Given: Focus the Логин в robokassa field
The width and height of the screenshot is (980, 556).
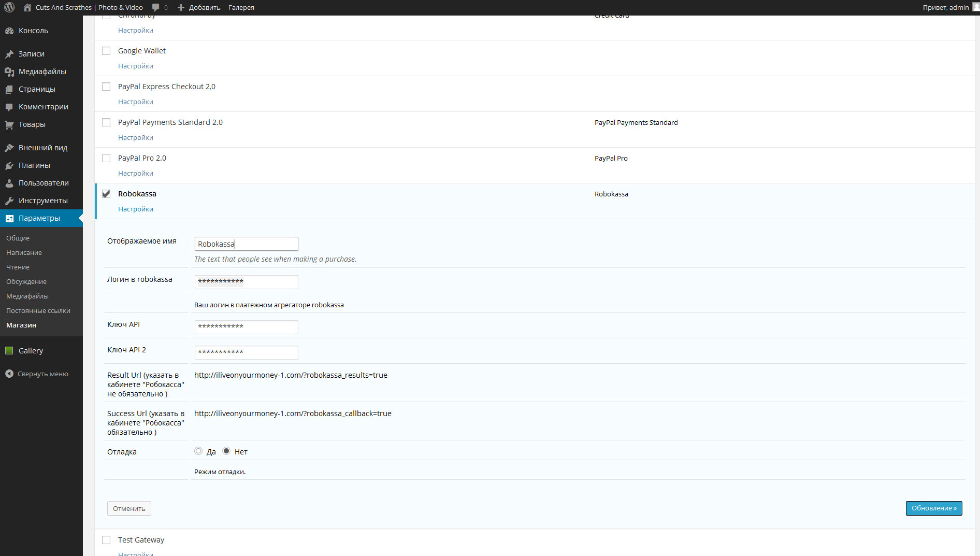Looking at the screenshot, I should (x=247, y=282).
